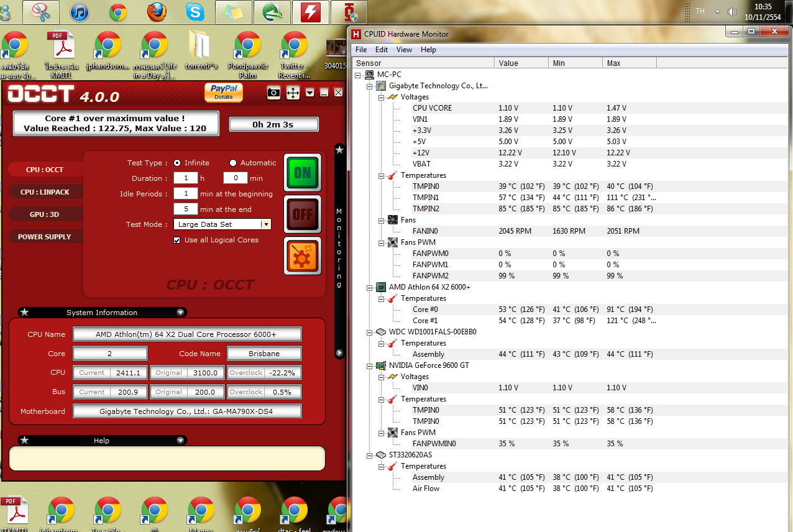
Task: Click the OCCT move-window arrows icon
Action: [293, 93]
